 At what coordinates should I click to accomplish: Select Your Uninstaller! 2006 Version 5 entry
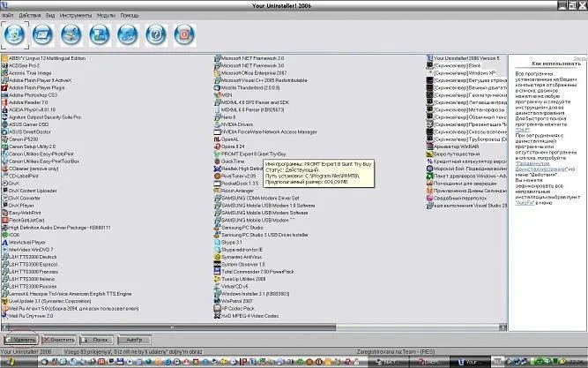coord(464,58)
